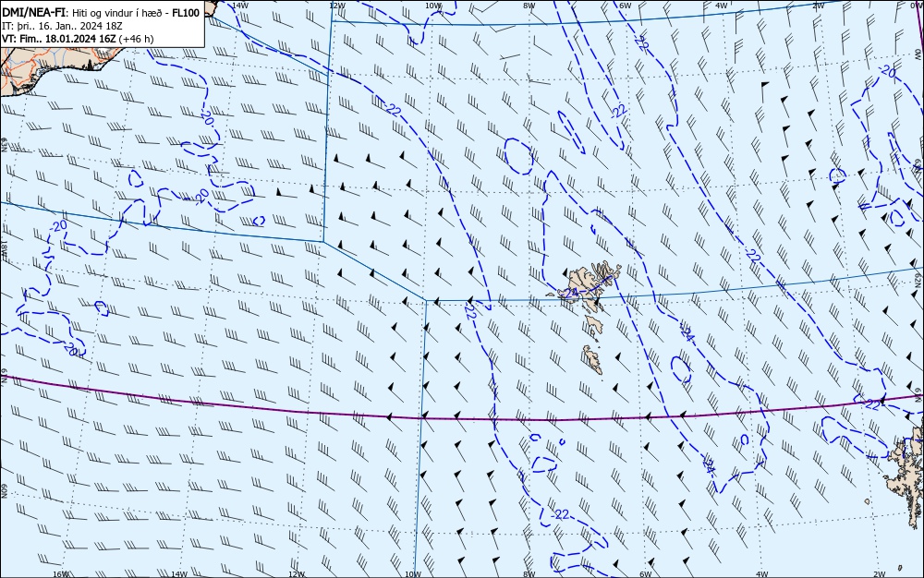
Task: Select the 2W label on the top edge
Action: [818, 5]
